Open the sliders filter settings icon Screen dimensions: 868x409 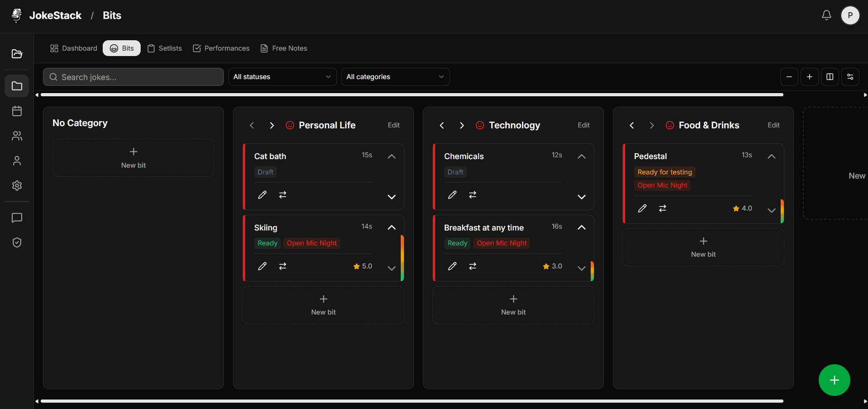coord(850,77)
